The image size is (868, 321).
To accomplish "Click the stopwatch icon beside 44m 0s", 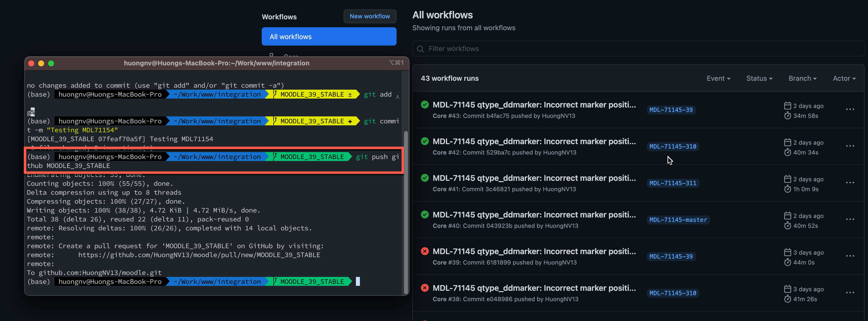I will pyautogui.click(x=787, y=263).
